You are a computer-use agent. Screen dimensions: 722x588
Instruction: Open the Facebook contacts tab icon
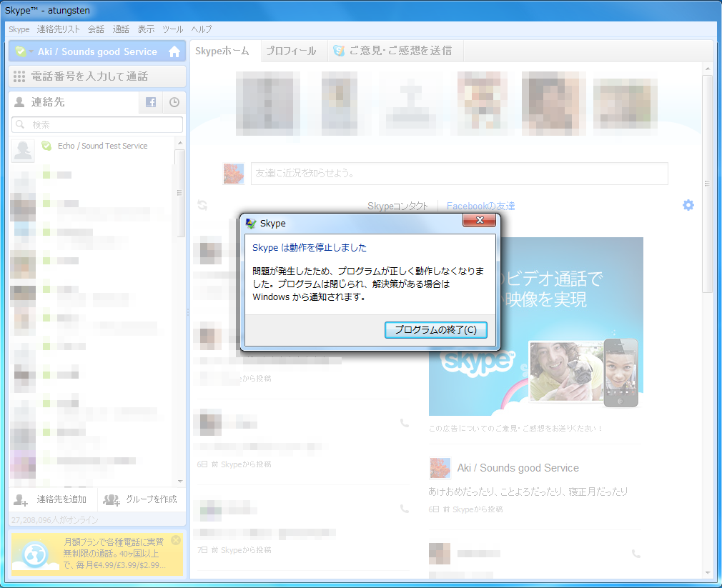pos(151,102)
